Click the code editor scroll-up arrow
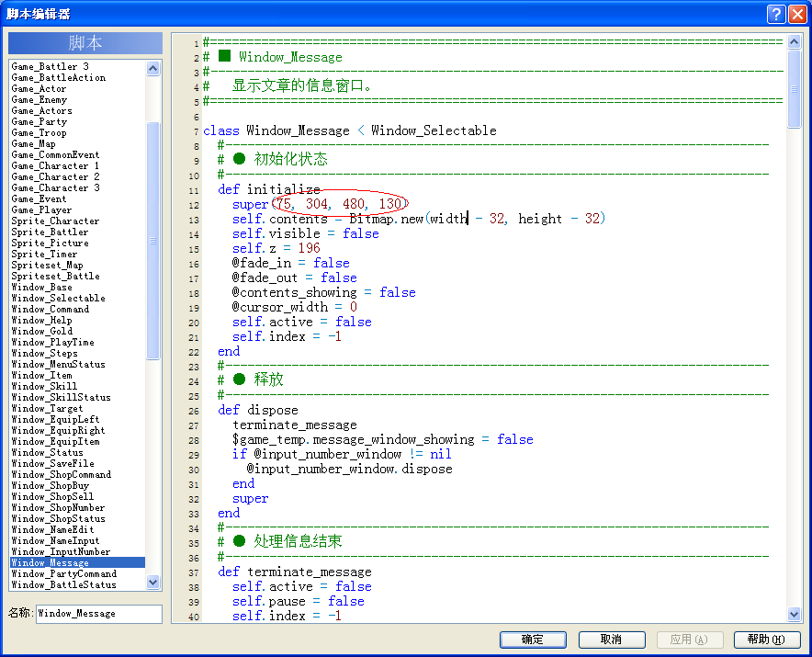This screenshot has height=657, width=812. [x=794, y=42]
